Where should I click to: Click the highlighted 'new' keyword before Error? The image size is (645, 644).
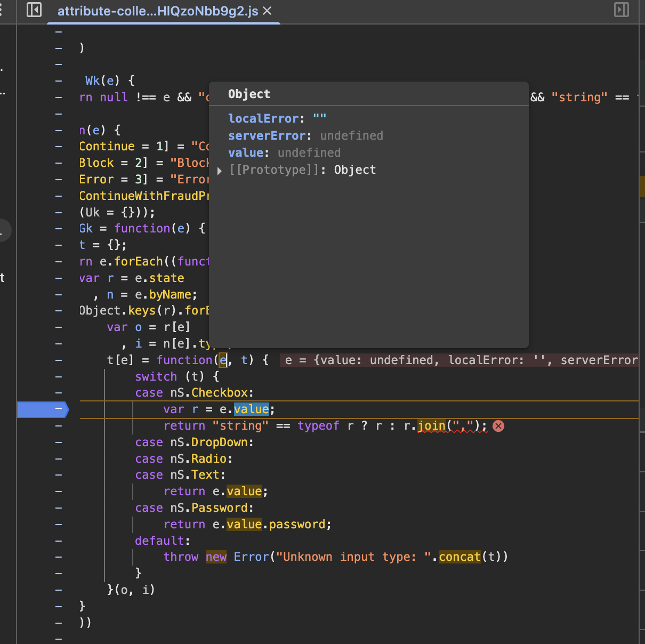(x=216, y=557)
